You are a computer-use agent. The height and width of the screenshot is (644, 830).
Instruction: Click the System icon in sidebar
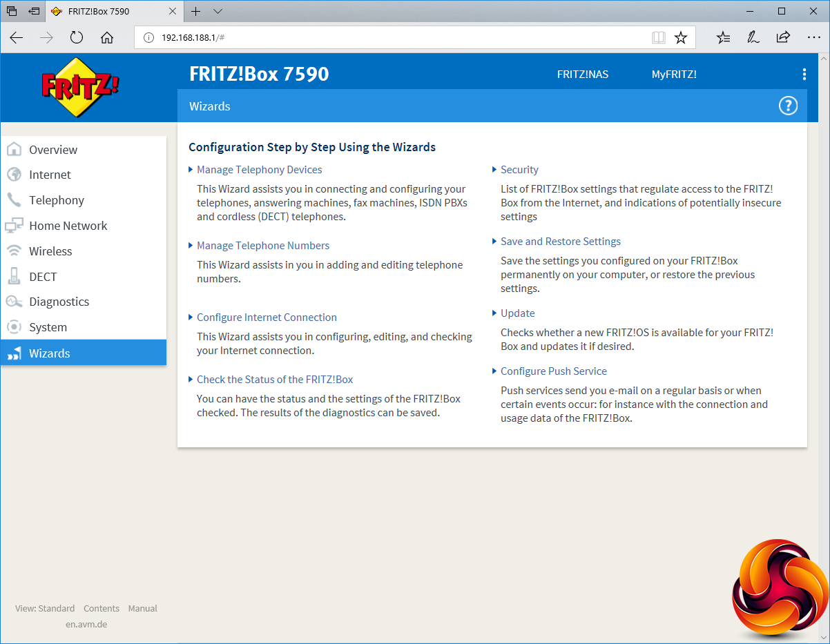(x=14, y=327)
